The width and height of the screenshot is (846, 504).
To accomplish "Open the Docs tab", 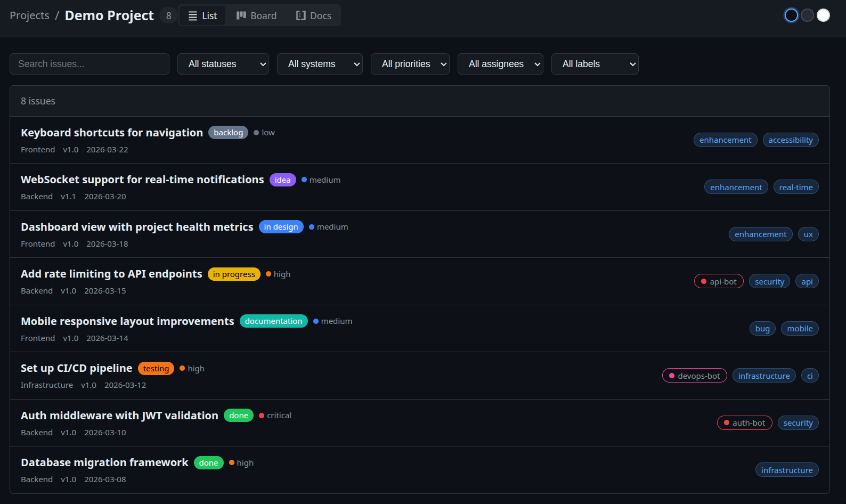I will 313,15.
